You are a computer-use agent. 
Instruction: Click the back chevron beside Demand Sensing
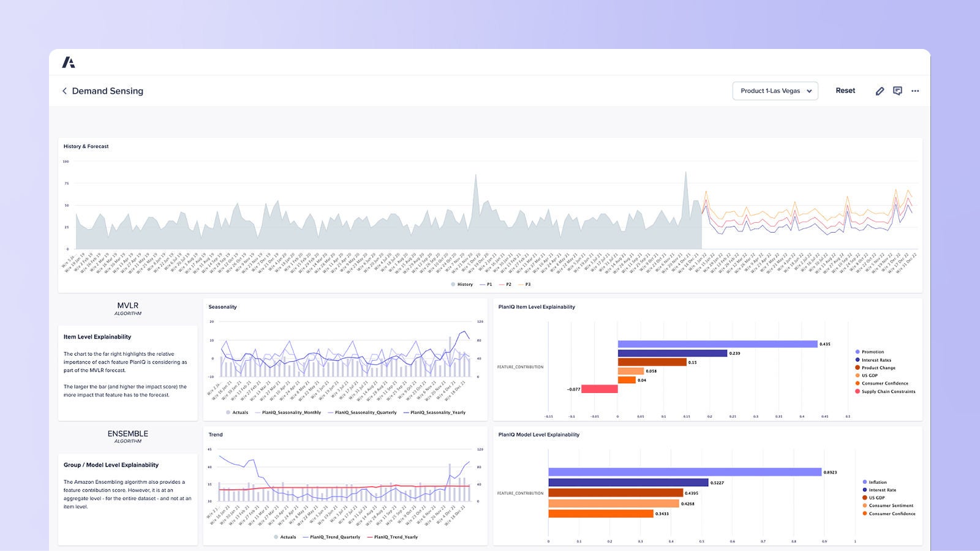coord(64,91)
